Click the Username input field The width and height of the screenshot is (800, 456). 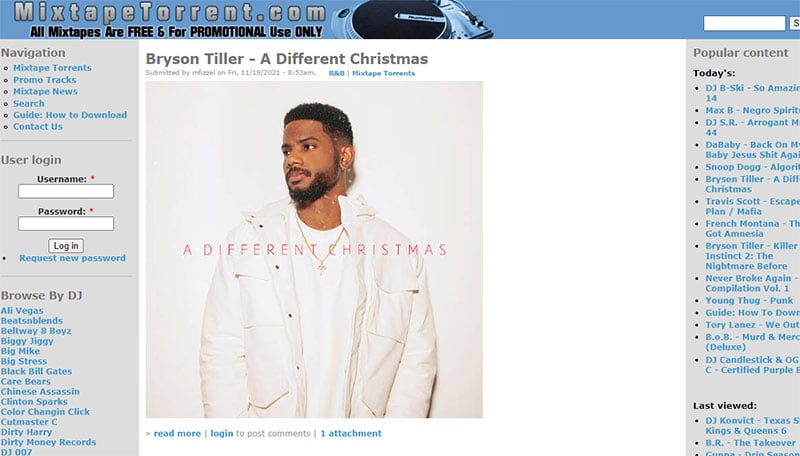(x=66, y=191)
